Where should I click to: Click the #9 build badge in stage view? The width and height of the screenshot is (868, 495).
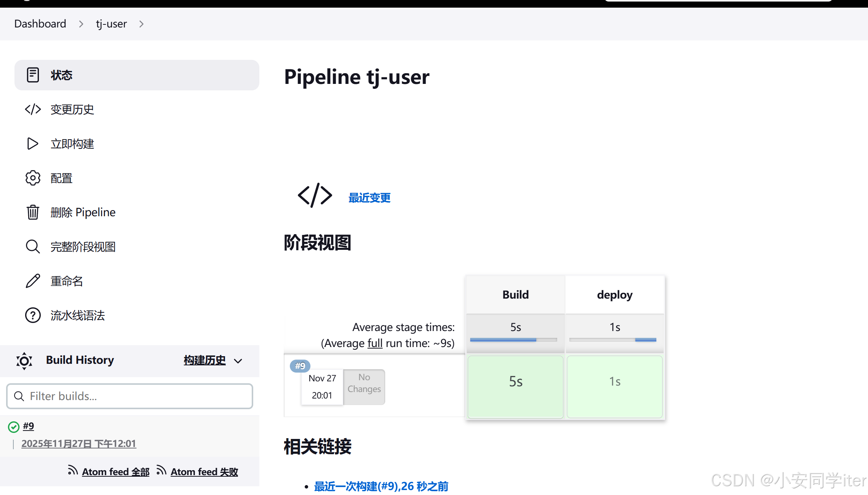click(300, 366)
